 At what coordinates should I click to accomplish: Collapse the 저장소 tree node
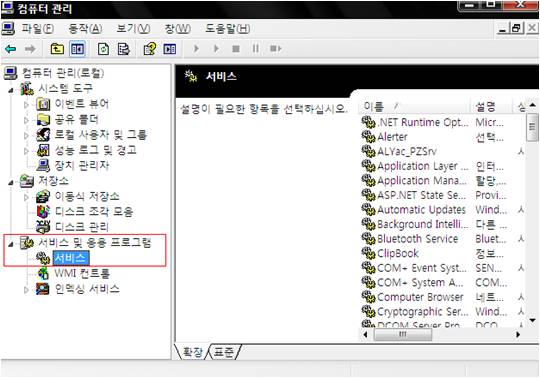tap(11, 182)
